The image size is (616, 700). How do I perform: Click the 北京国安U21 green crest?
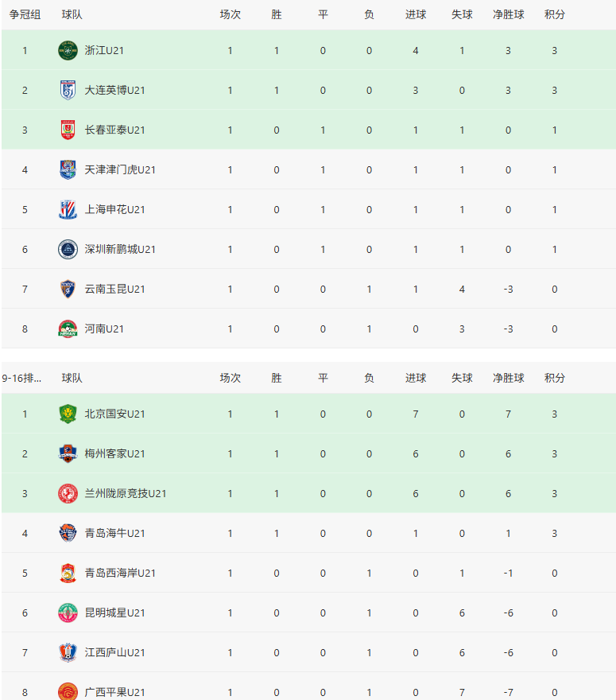click(68, 414)
